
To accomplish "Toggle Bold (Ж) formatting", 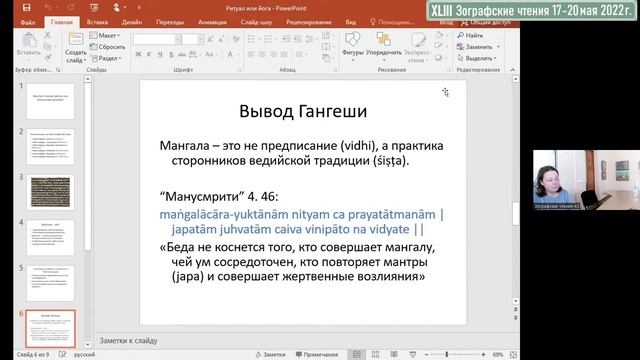I will point(138,54).
